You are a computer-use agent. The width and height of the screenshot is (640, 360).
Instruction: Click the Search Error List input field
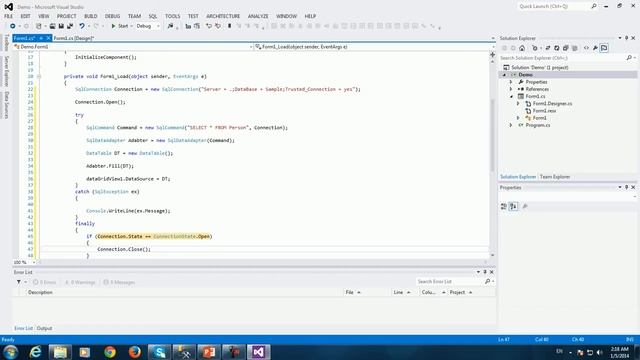450,282
